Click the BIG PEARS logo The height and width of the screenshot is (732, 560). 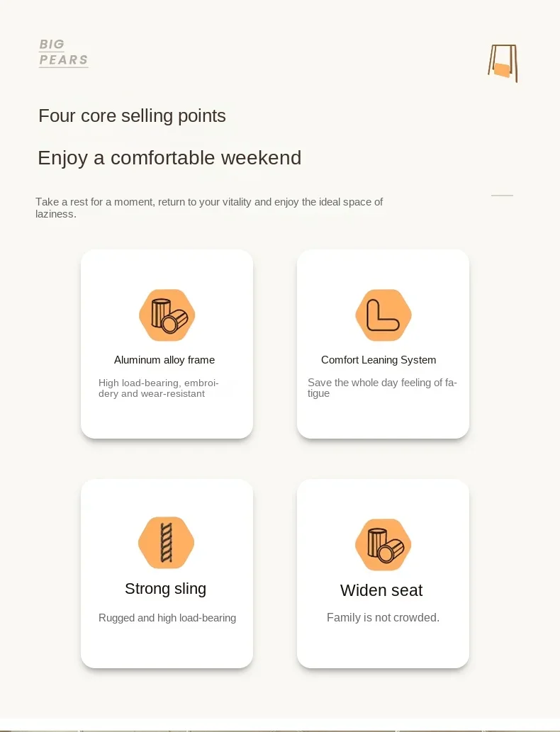click(x=64, y=52)
